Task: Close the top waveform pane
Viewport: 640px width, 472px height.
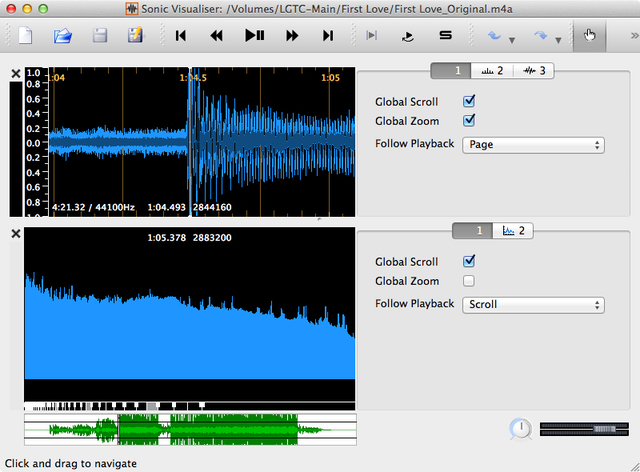Action: [15, 74]
